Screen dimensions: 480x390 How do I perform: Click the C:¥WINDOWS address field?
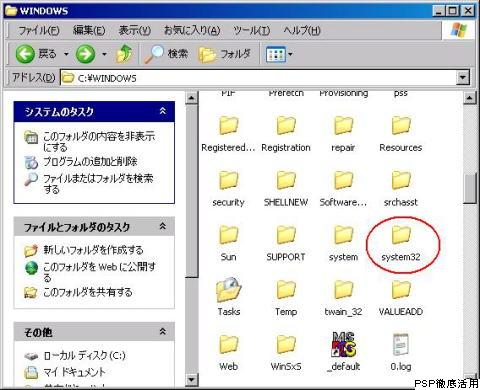click(258, 78)
